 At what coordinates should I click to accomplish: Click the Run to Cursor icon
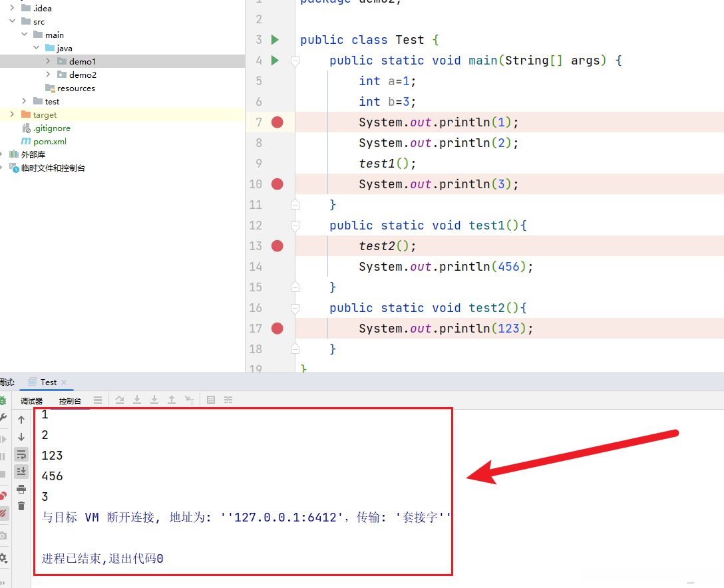[x=189, y=400]
